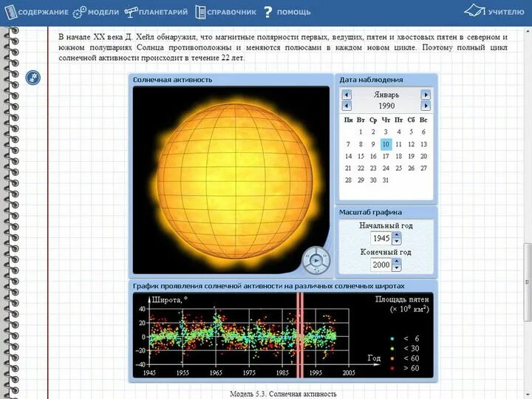Select January 1 in the calendar
This screenshot has height=399, width=532.
click(361, 132)
